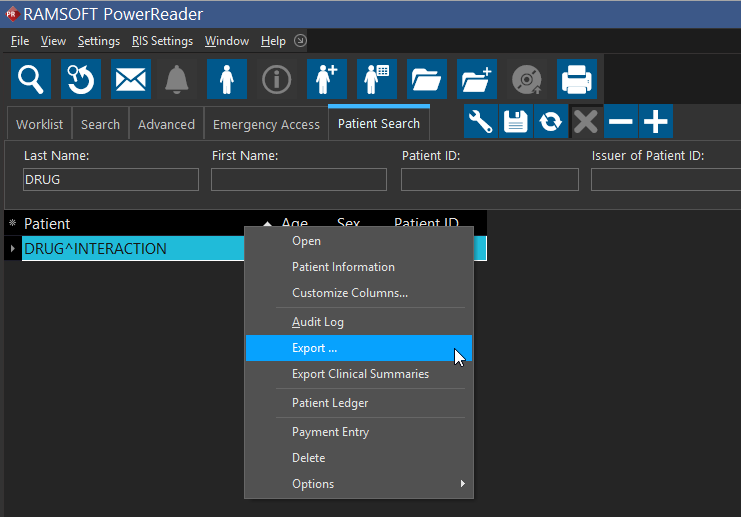Switch to the Advanced tab
The height and width of the screenshot is (517, 741).
166,124
